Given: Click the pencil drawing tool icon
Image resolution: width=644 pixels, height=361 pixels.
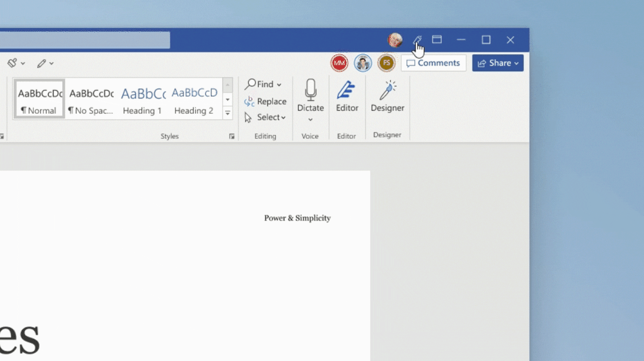Looking at the screenshot, I should pos(41,63).
